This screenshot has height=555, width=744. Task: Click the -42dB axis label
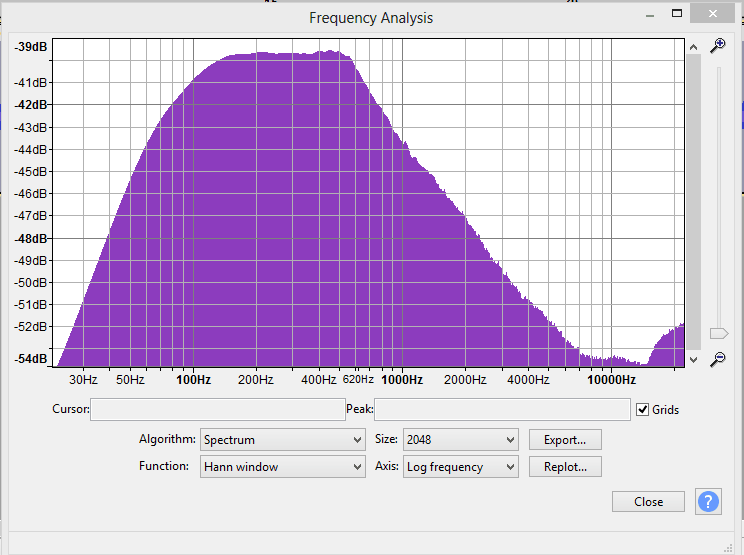31,104
